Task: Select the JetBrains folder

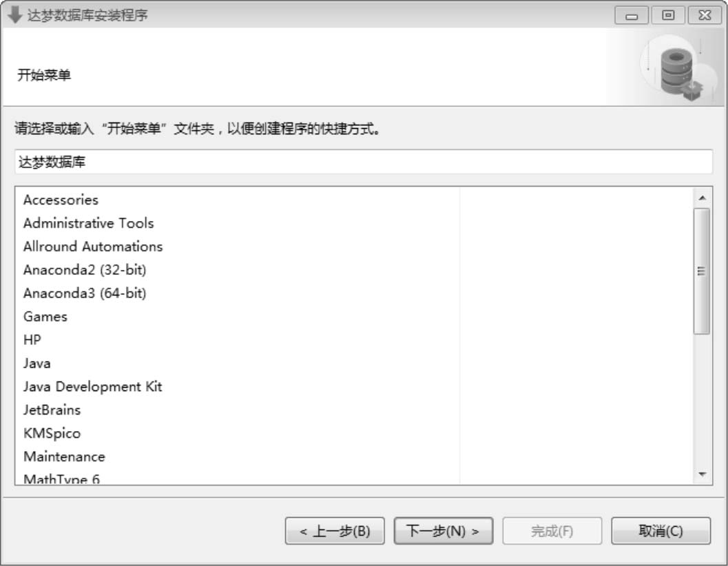Action: click(52, 410)
